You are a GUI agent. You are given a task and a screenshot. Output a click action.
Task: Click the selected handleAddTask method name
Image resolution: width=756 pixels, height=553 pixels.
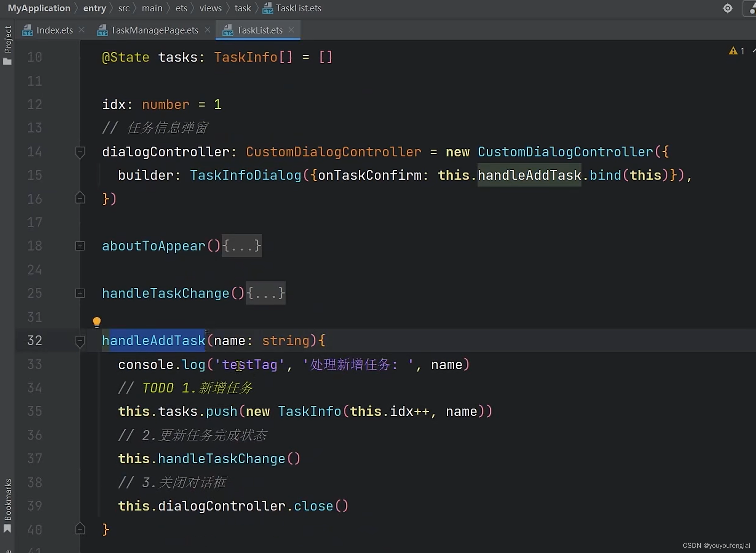click(153, 340)
